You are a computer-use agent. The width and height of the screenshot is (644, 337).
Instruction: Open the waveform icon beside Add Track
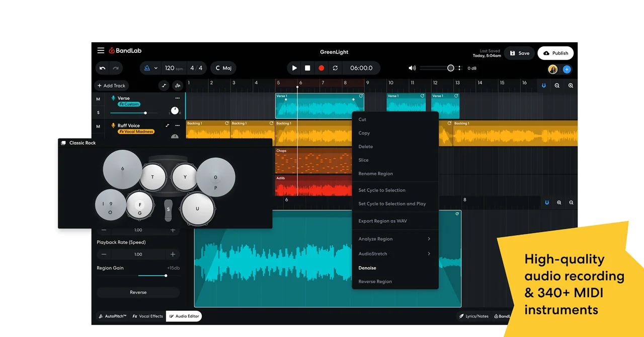click(177, 86)
